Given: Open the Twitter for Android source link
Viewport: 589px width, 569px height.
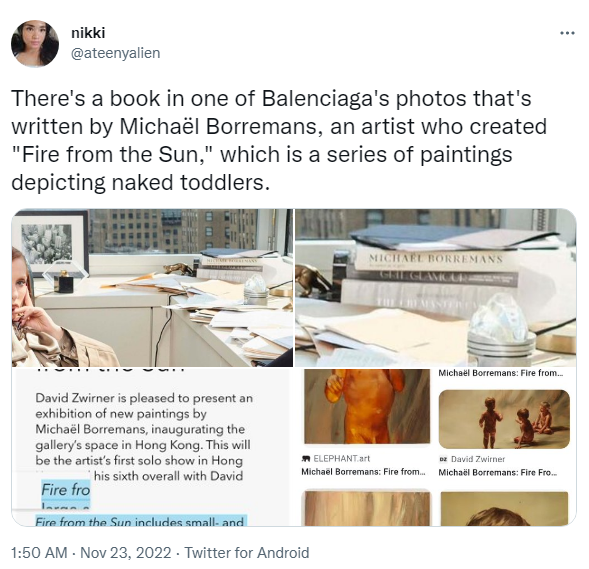Looking at the screenshot, I should pyautogui.click(x=247, y=553).
